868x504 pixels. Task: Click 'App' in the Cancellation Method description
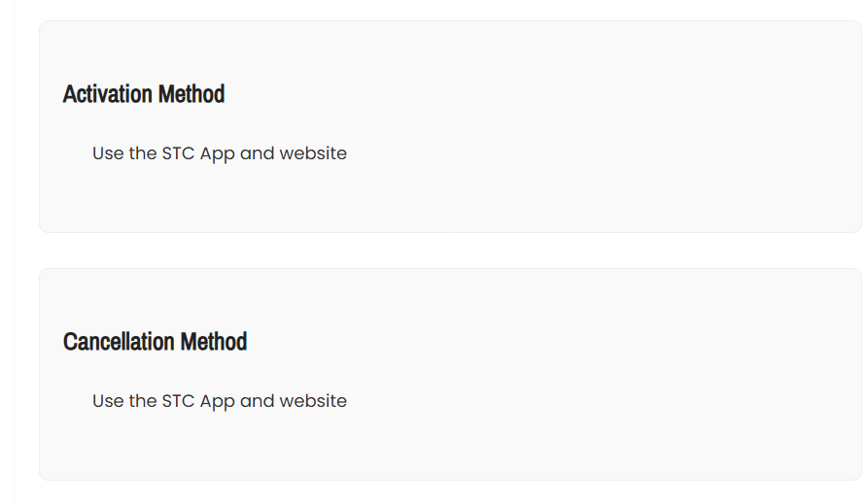pyautogui.click(x=217, y=402)
